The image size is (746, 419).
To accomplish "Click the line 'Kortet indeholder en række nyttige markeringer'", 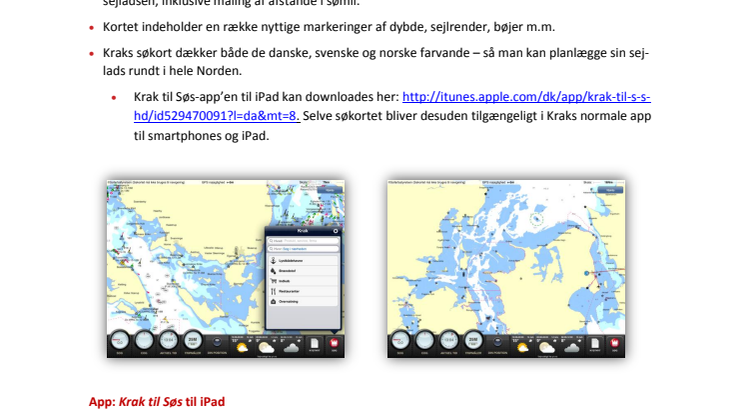I will pyautogui.click(x=329, y=27).
